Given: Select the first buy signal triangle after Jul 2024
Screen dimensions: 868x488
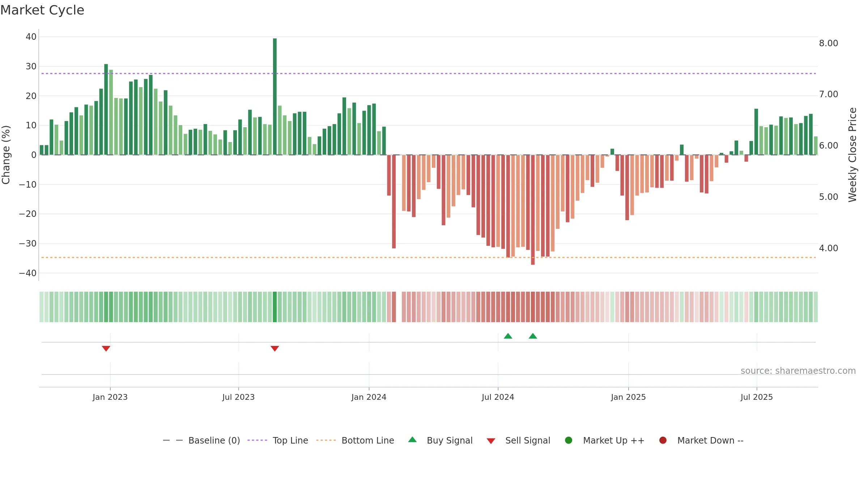Looking at the screenshot, I should tap(508, 336).
